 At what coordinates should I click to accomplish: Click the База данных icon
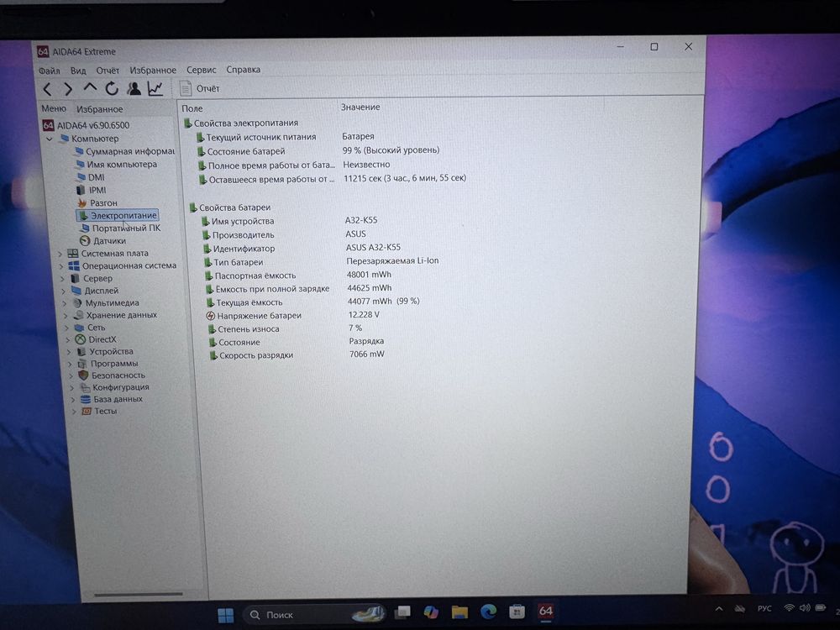click(86, 400)
